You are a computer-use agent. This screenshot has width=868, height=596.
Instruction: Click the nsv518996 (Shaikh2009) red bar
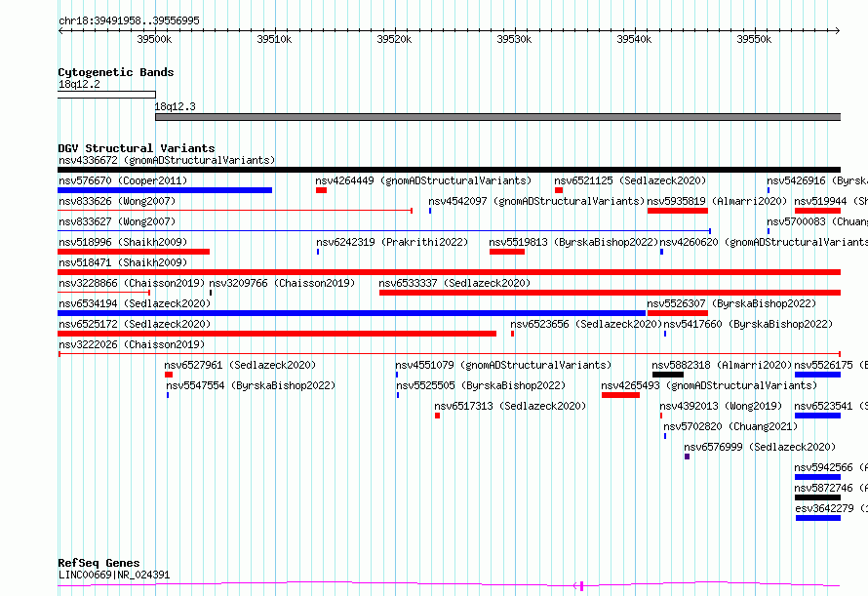134,252
